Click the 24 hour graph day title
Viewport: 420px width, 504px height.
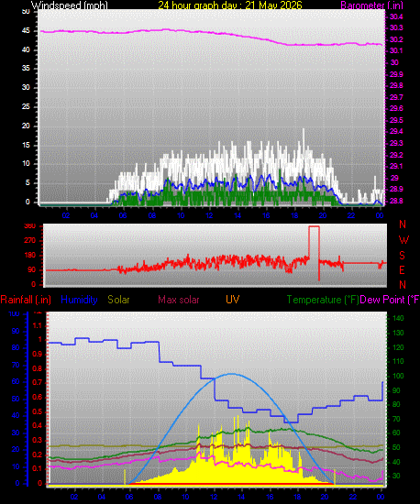(x=230, y=5)
